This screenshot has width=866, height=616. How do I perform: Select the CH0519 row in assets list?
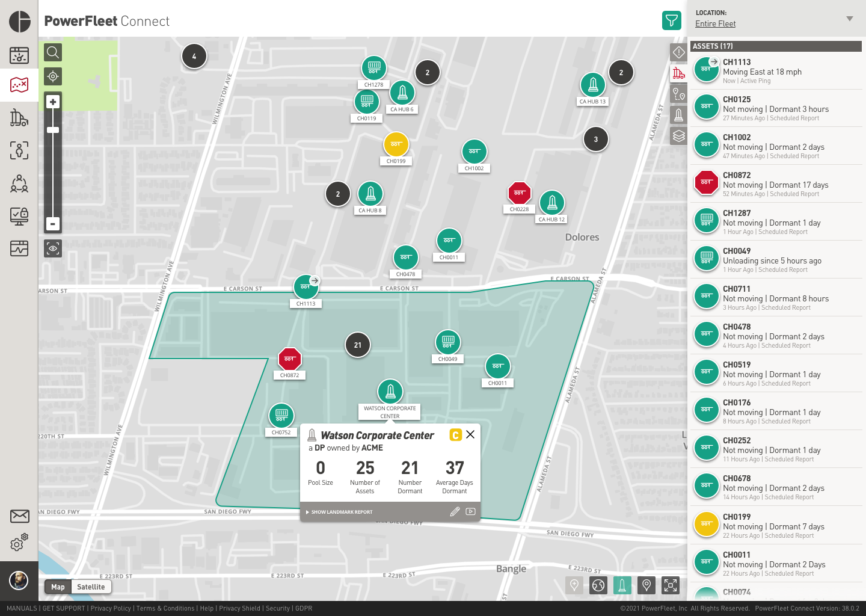point(776,374)
